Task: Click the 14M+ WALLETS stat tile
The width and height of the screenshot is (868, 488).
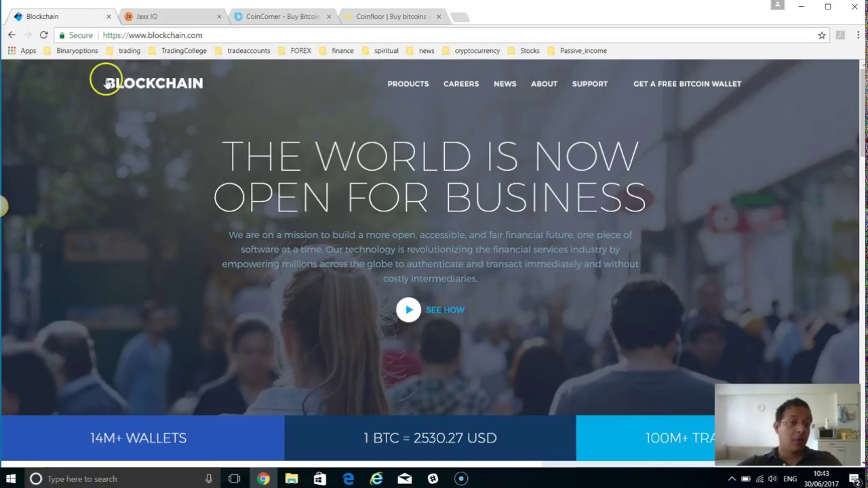Action: click(x=142, y=438)
